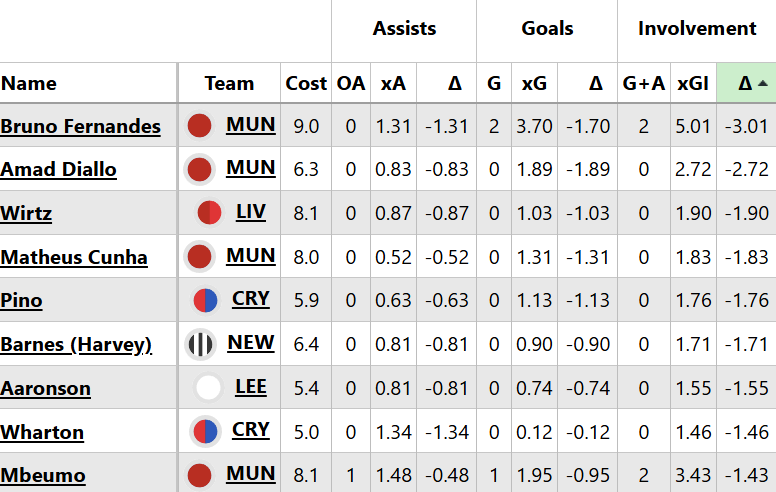Click Mbeumo's red MUN team badge
Viewport: 776px width, 492px height.
tap(200, 475)
